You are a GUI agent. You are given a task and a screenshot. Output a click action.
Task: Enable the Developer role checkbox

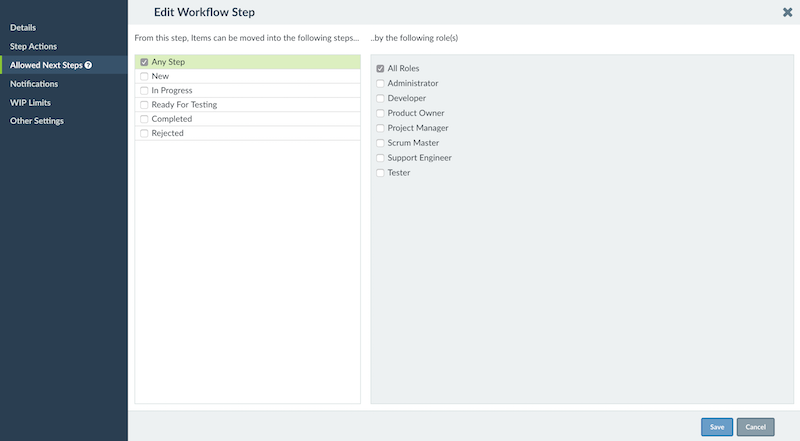click(380, 98)
